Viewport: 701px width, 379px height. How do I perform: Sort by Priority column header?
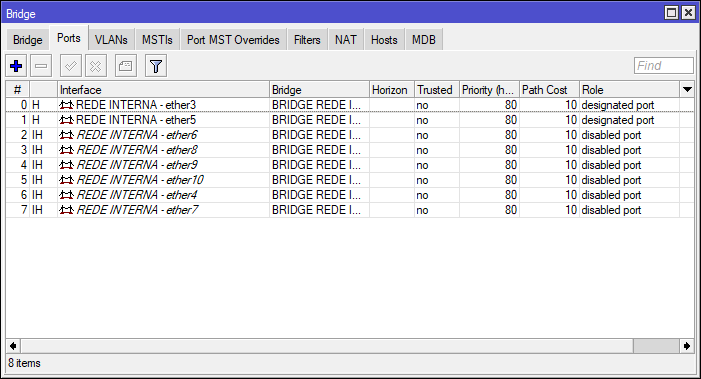click(489, 90)
